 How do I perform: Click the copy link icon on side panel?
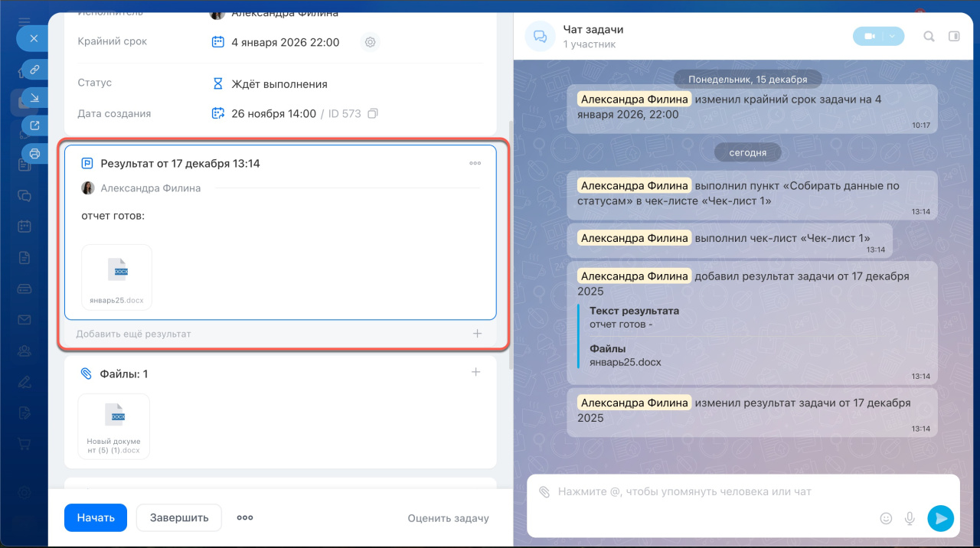click(x=34, y=70)
